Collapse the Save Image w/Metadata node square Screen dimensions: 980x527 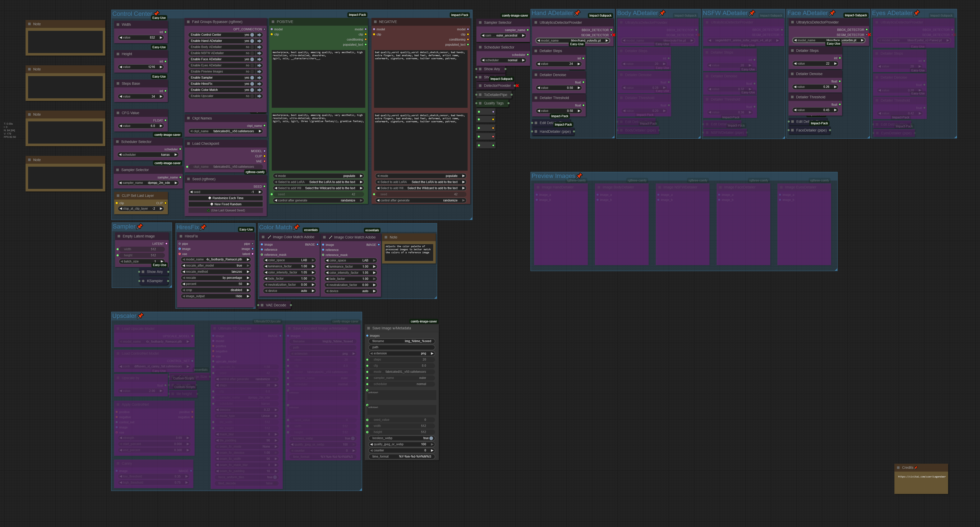coord(368,328)
